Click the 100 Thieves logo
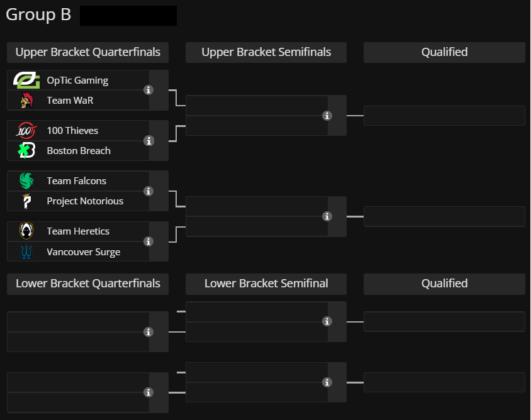 click(26, 131)
